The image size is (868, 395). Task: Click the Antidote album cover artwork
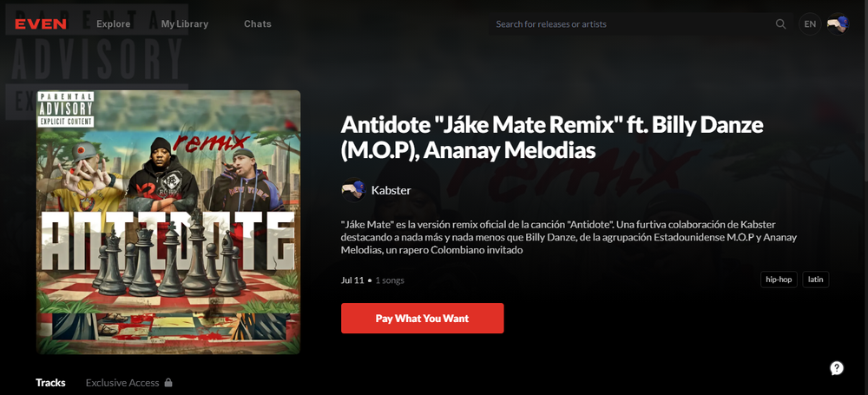click(168, 221)
